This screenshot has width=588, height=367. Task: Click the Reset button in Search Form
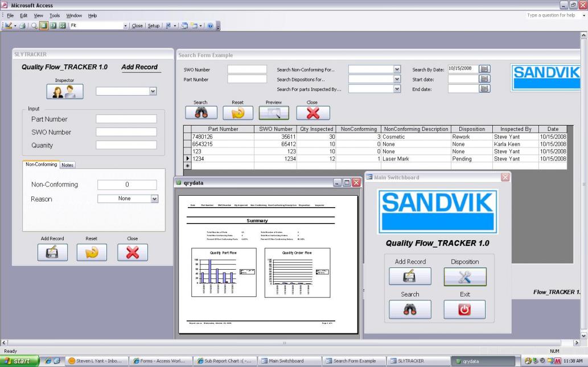pos(238,113)
